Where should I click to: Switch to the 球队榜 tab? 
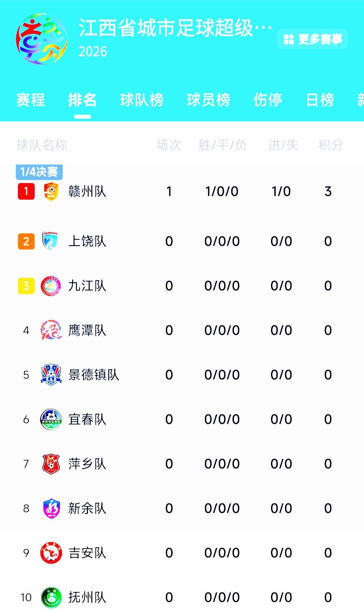[142, 100]
